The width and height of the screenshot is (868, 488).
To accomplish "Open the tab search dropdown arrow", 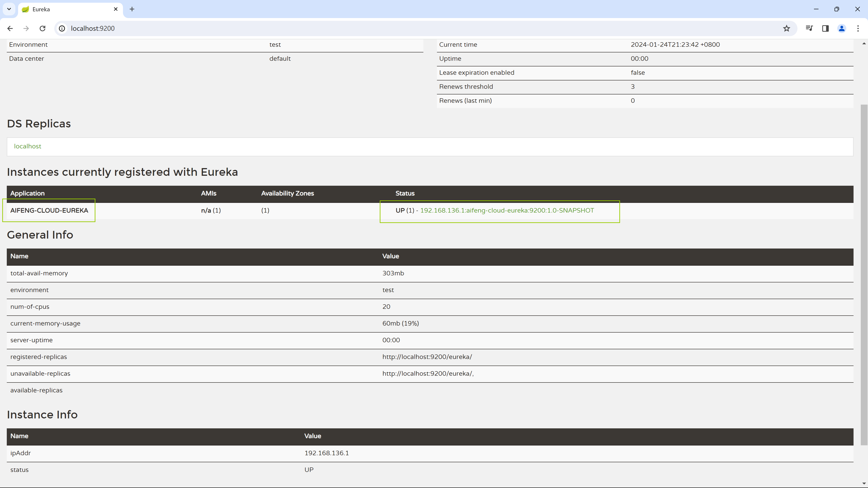I will pos(9,9).
